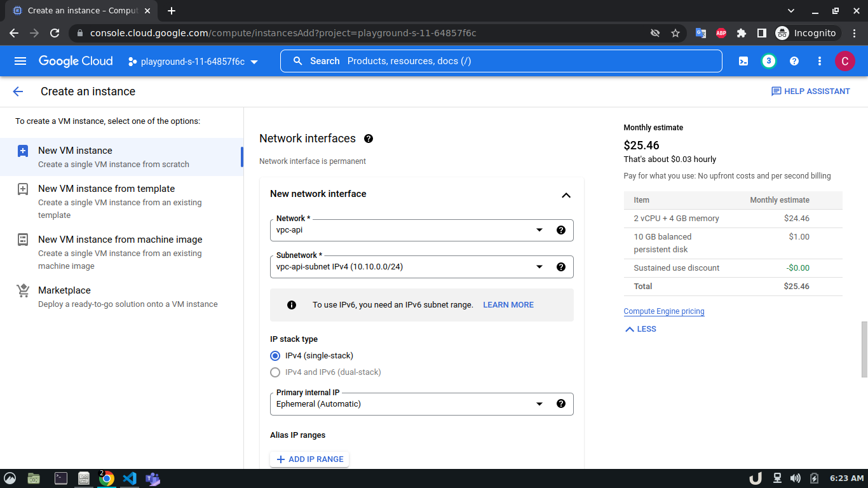Open Visual Studio Code from the taskbar
The height and width of the screenshot is (488, 868).
click(x=130, y=478)
